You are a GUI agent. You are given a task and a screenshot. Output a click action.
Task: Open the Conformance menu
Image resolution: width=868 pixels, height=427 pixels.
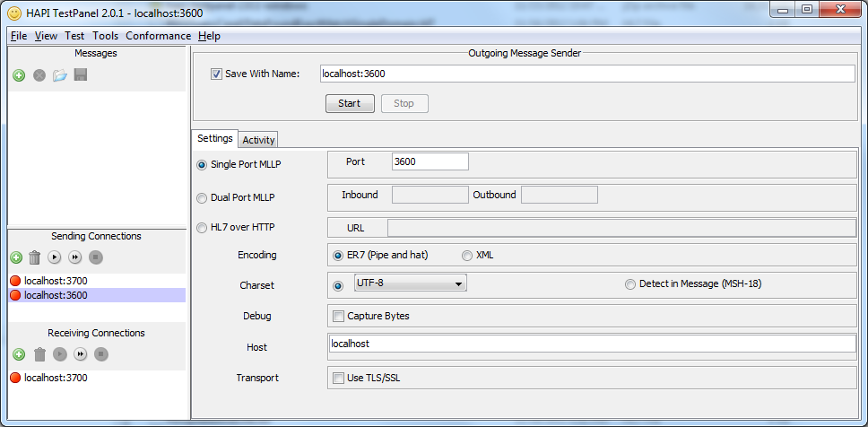pos(159,36)
